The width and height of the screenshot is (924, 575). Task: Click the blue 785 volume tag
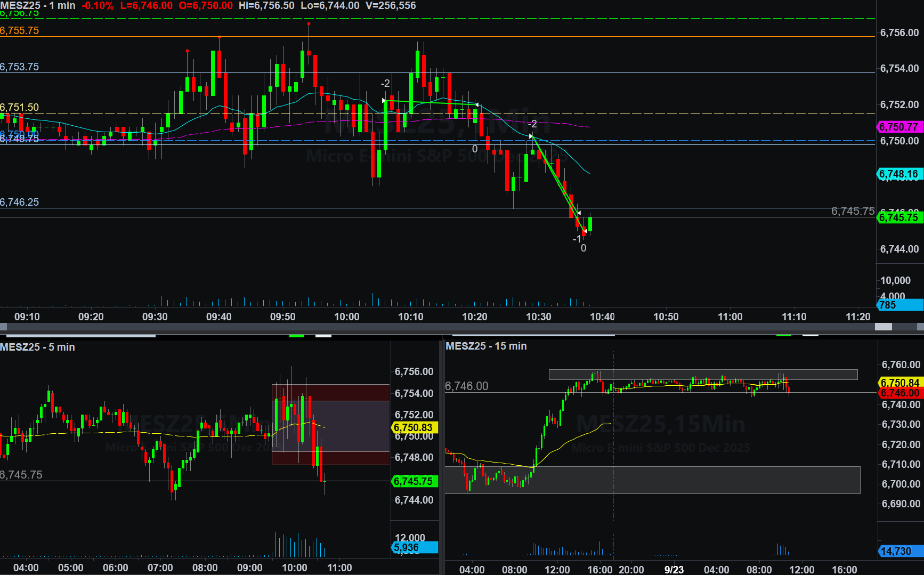[899, 305]
